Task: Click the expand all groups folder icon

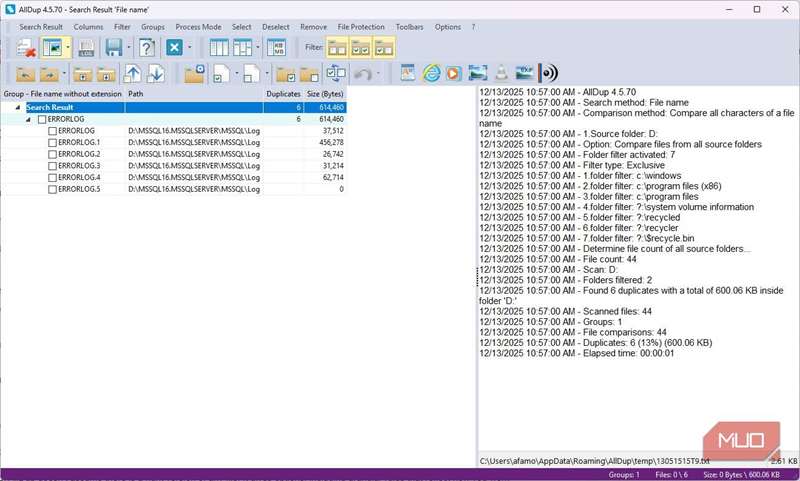Action: [106, 74]
